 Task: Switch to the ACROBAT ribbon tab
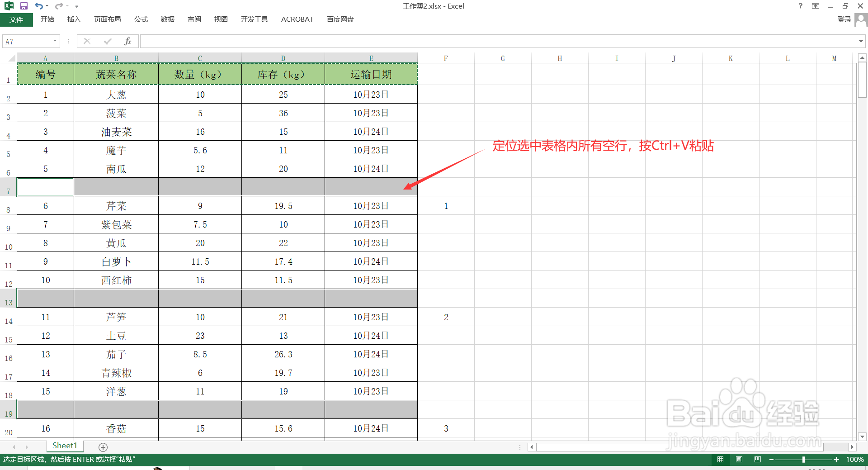pos(297,19)
